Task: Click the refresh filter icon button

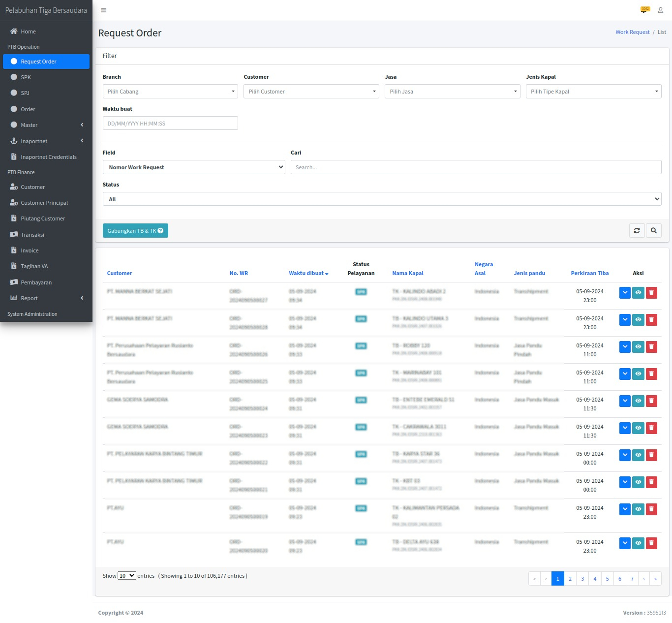Action: tap(637, 230)
